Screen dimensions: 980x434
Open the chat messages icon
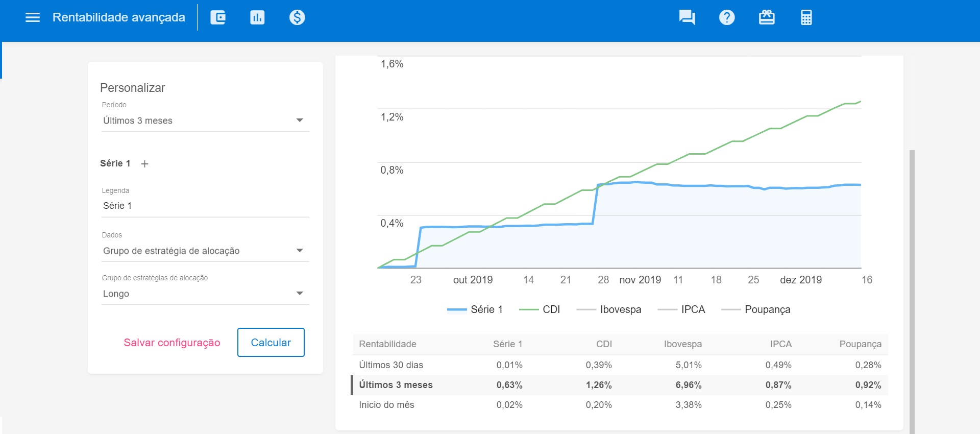point(687,17)
